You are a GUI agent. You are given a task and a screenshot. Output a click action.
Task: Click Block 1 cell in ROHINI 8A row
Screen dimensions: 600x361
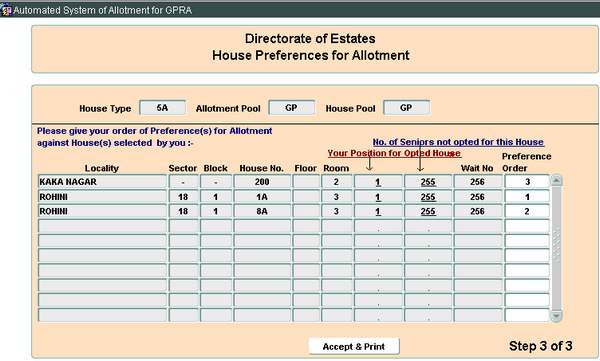point(216,211)
